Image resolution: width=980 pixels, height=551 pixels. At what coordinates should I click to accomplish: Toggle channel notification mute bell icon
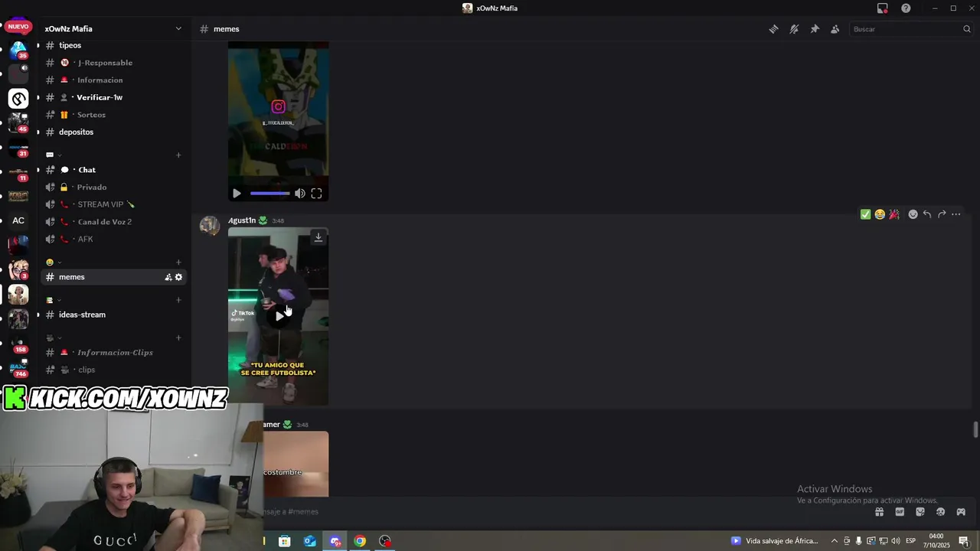(794, 29)
